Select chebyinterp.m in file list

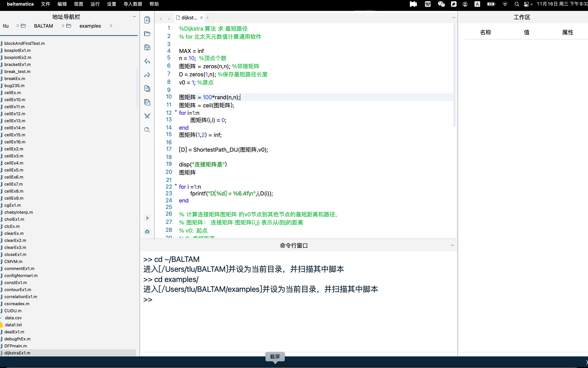[18, 212]
